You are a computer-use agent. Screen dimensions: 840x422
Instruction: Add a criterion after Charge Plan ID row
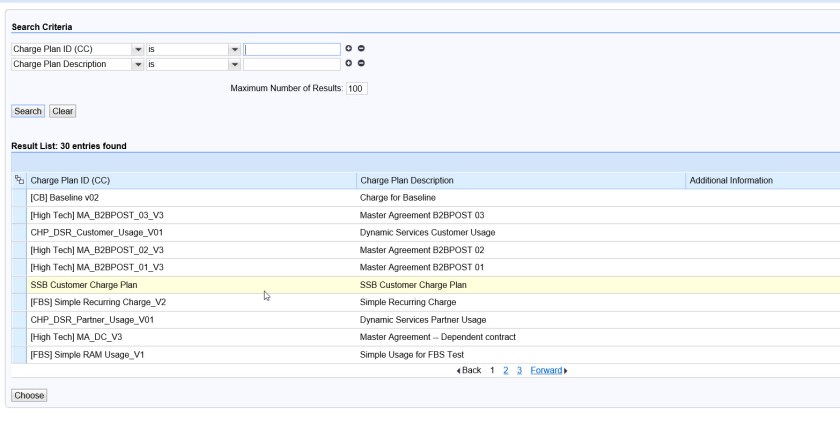349,48
